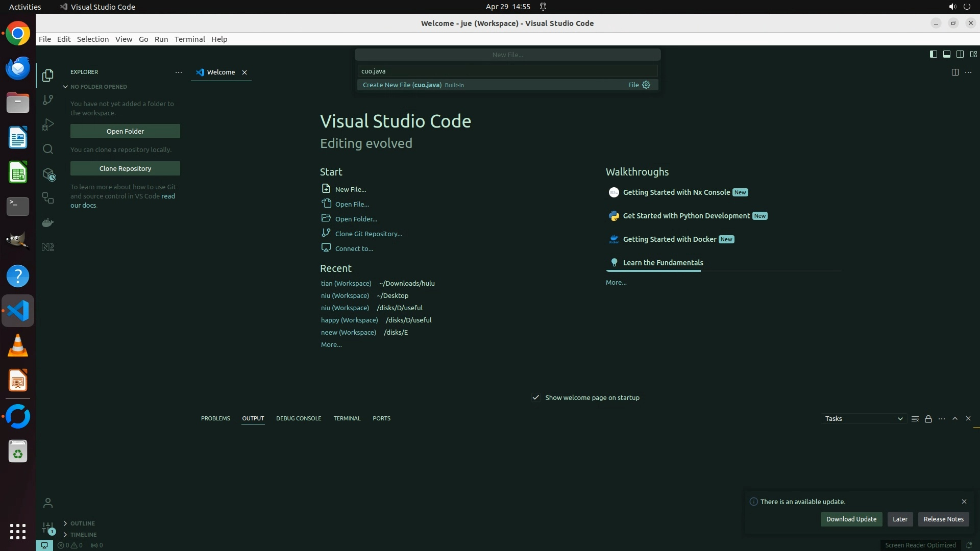Toggle the primary side bar visibility

tap(934, 54)
